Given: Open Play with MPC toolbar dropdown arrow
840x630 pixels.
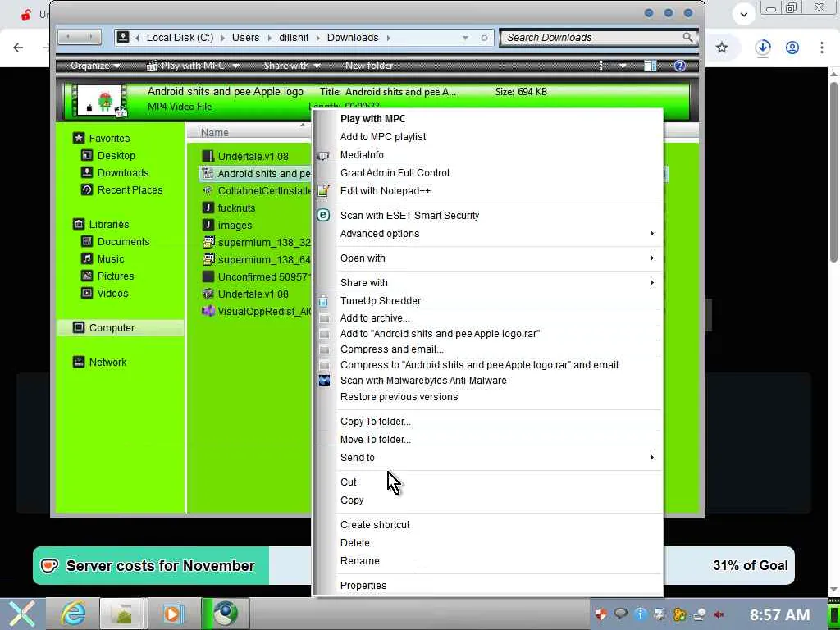Looking at the screenshot, I should [235, 66].
